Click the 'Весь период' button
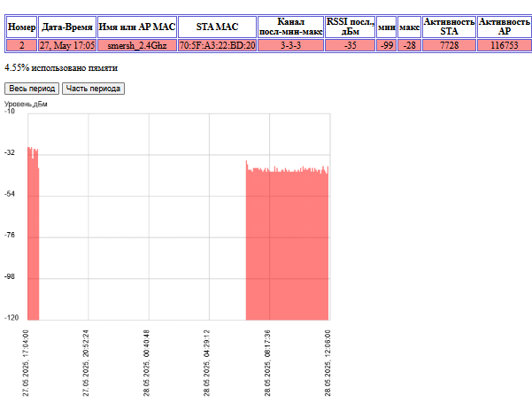Viewport: 532px width, 403px height. point(32,89)
